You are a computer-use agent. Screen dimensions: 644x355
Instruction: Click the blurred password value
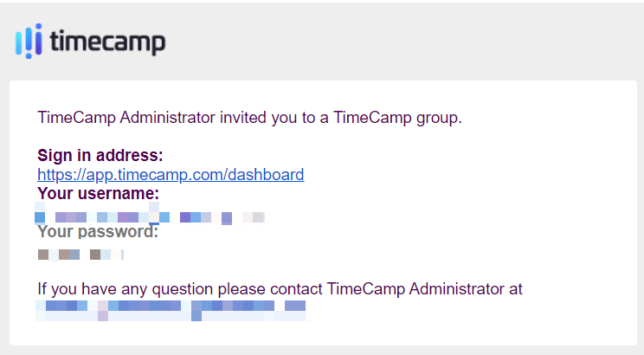coord(80,255)
